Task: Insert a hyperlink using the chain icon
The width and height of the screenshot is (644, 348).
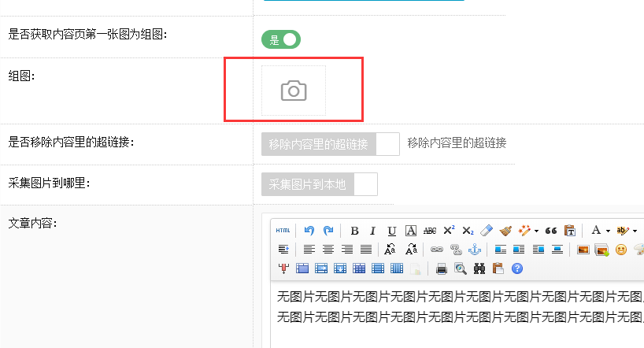Action: (436, 250)
